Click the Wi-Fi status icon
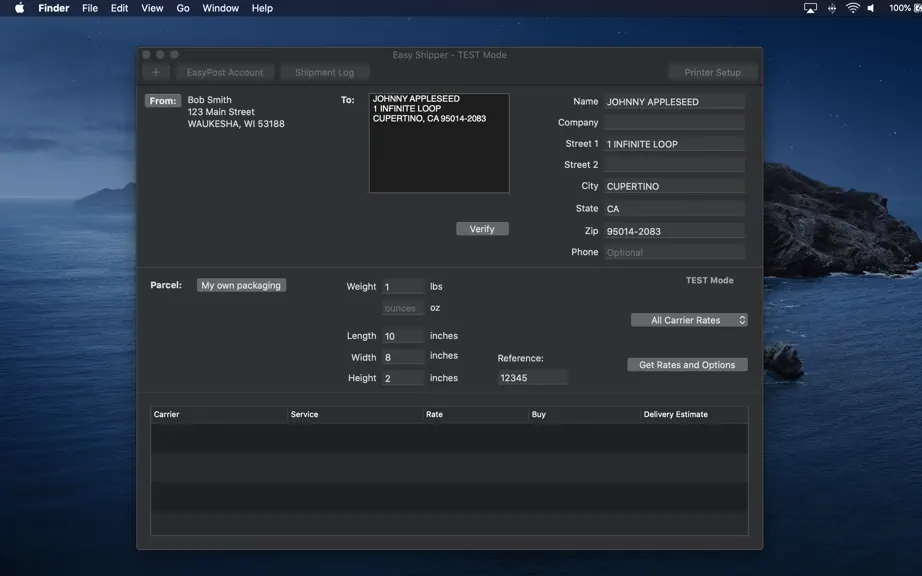The height and width of the screenshot is (576, 922). pyautogui.click(x=853, y=8)
